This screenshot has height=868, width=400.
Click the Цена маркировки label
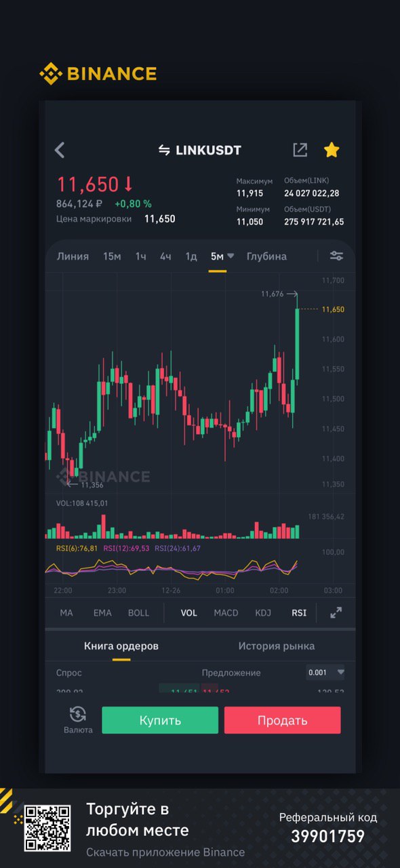coord(94,218)
